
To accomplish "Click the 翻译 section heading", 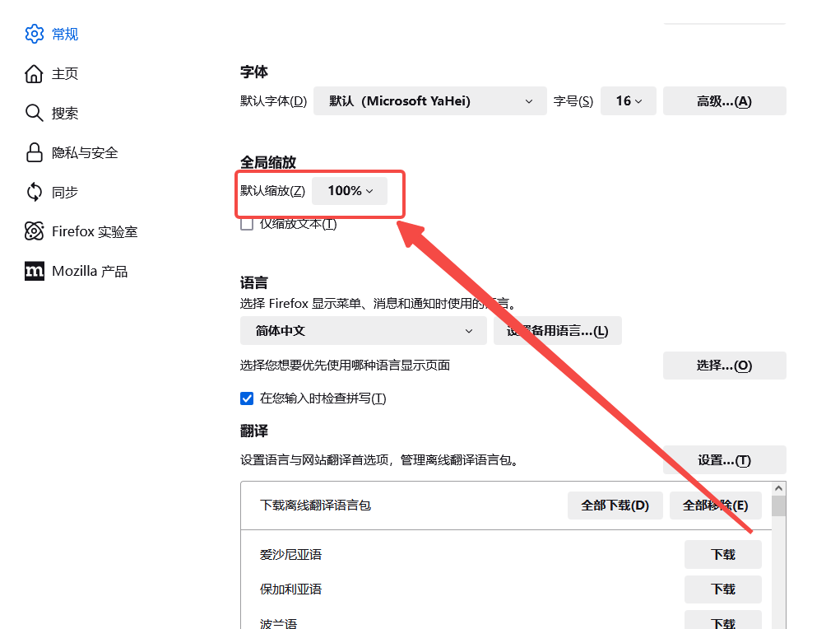I will tap(254, 431).
